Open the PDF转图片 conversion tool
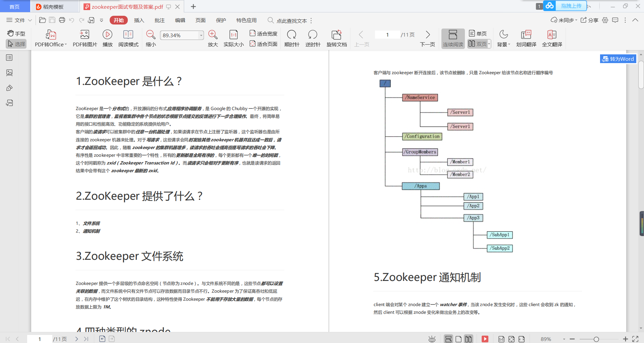The width and height of the screenshot is (644, 343). [85, 39]
